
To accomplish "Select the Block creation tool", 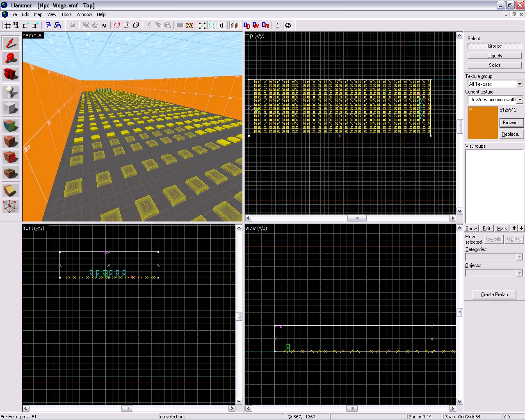I will 11,108.
